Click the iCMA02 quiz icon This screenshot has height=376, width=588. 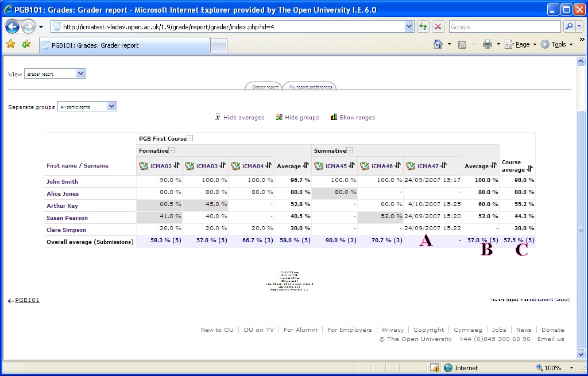coord(144,166)
